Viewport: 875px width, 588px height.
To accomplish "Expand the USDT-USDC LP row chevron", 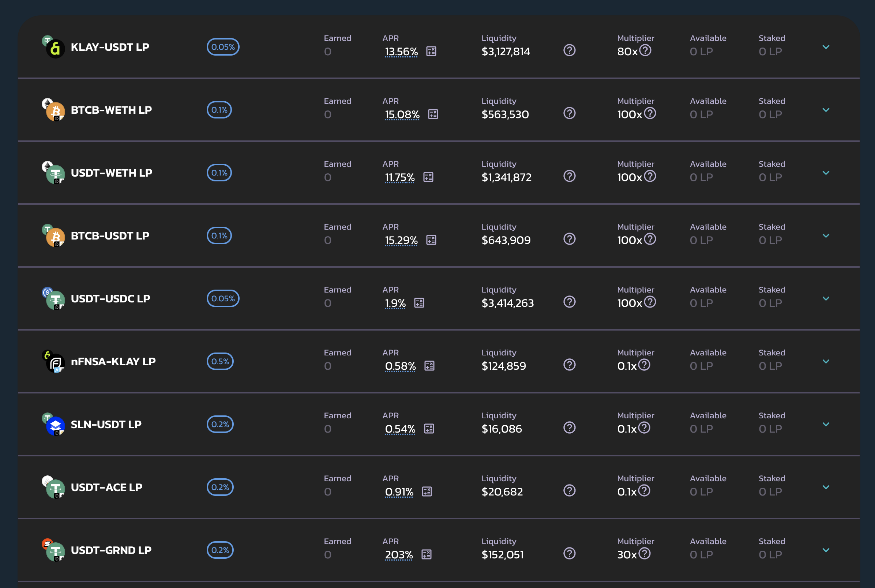I will tap(826, 298).
